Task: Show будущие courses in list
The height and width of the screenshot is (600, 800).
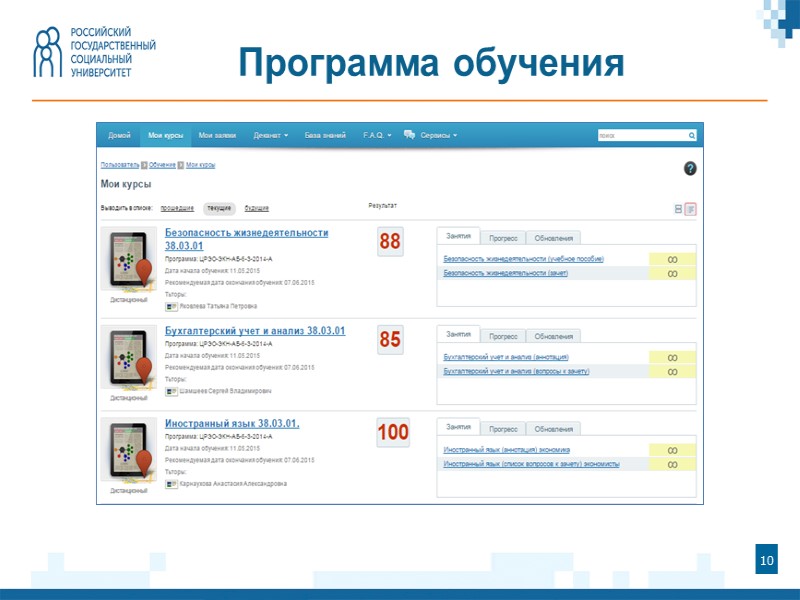Action: 257,208
